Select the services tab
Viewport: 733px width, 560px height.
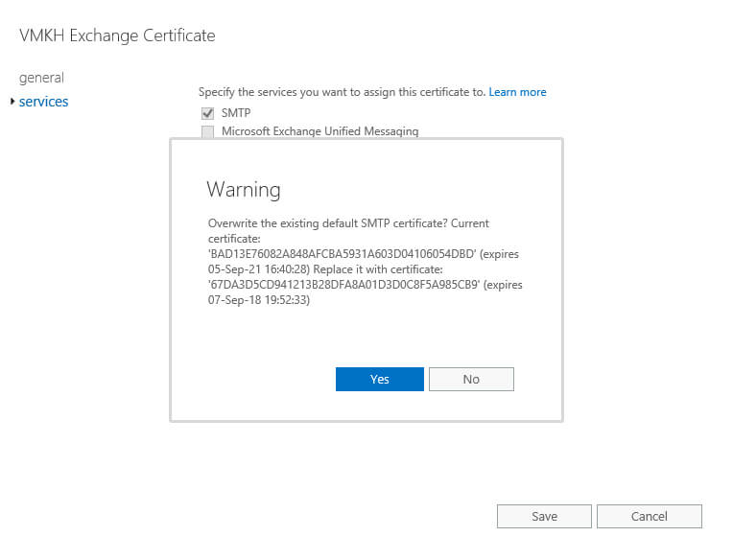click(43, 102)
